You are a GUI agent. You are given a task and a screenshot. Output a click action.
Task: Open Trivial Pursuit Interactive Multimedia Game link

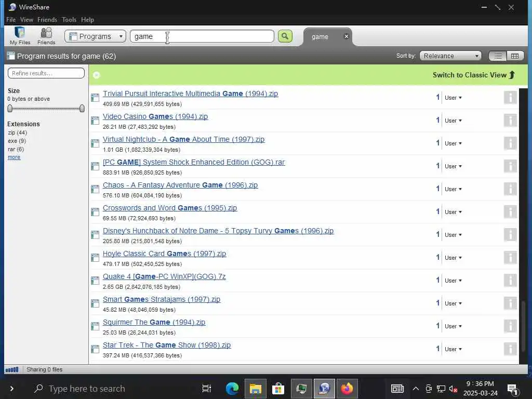pos(190,94)
